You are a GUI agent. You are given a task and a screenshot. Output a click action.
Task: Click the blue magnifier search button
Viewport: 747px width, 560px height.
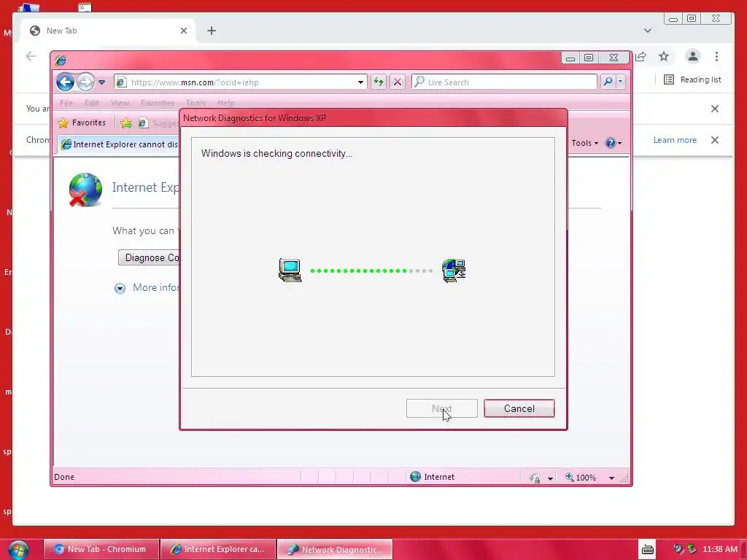[608, 82]
